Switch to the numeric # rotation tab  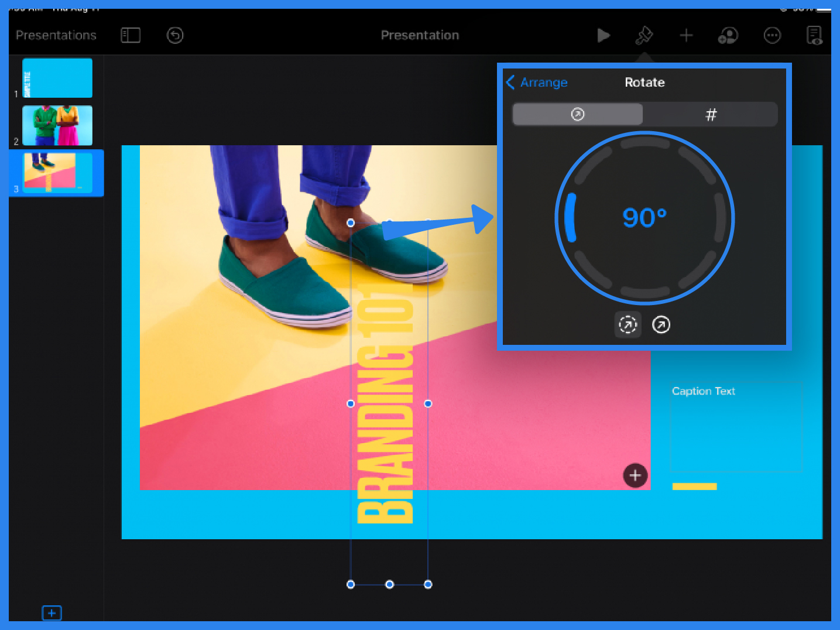click(711, 115)
